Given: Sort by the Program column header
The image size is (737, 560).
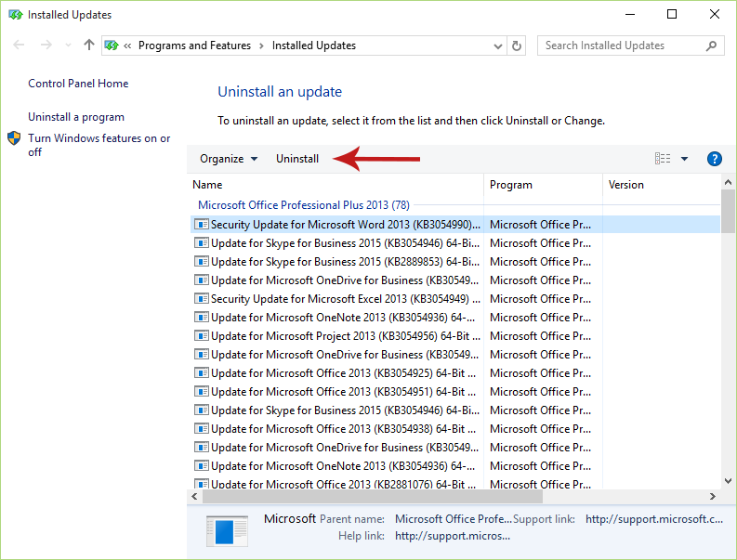Looking at the screenshot, I should [x=544, y=185].
